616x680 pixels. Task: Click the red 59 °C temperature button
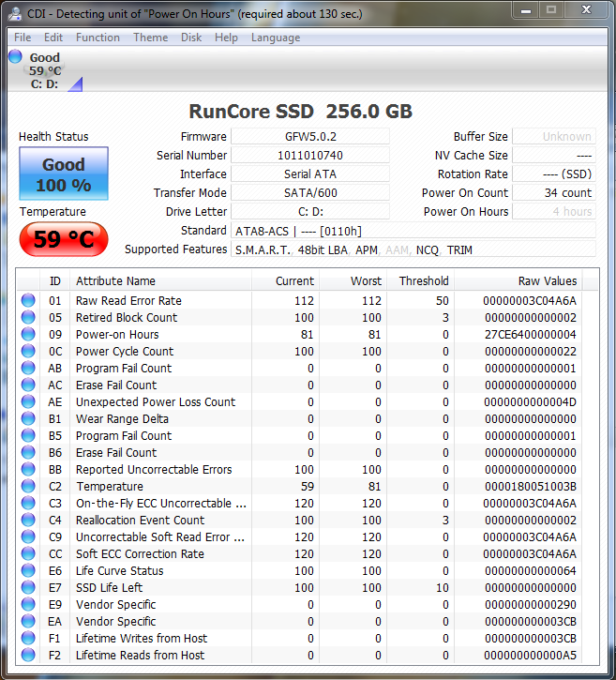pos(64,239)
